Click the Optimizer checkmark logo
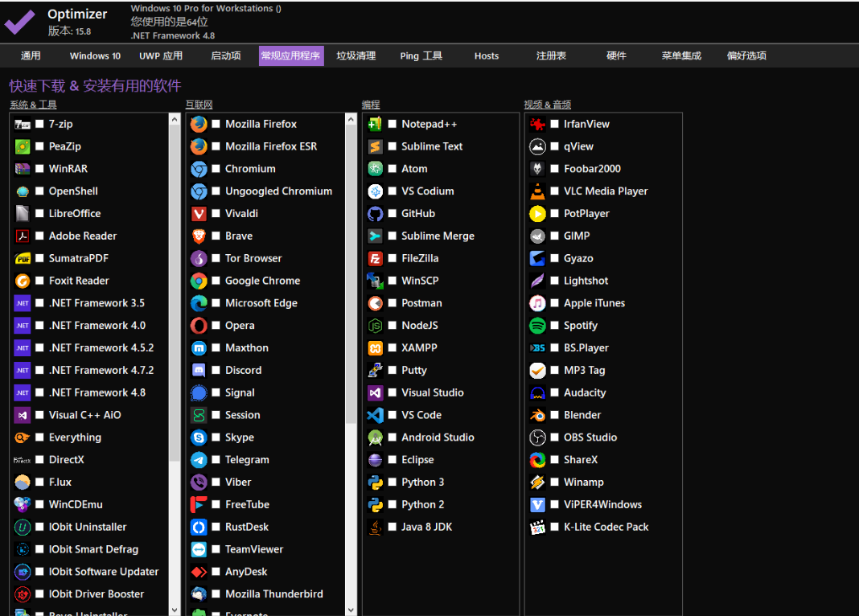The width and height of the screenshot is (859, 616). pos(20,22)
